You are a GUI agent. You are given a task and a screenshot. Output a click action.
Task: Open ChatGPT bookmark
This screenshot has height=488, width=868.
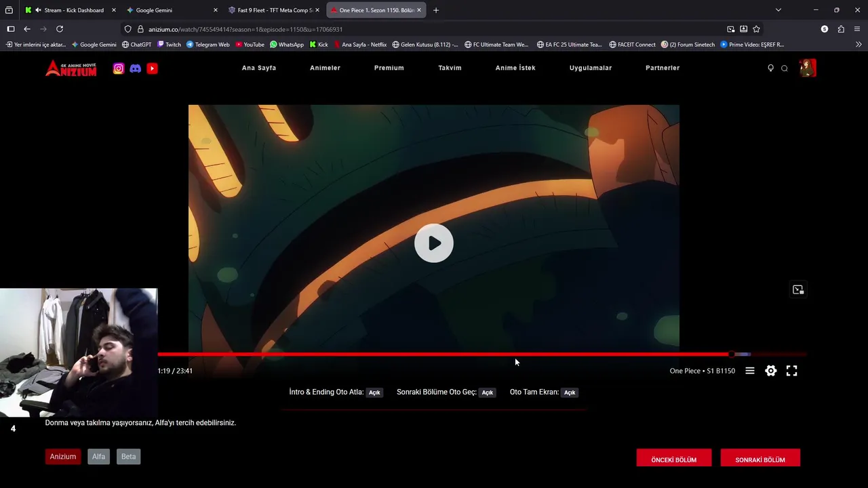(x=137, y=45)
